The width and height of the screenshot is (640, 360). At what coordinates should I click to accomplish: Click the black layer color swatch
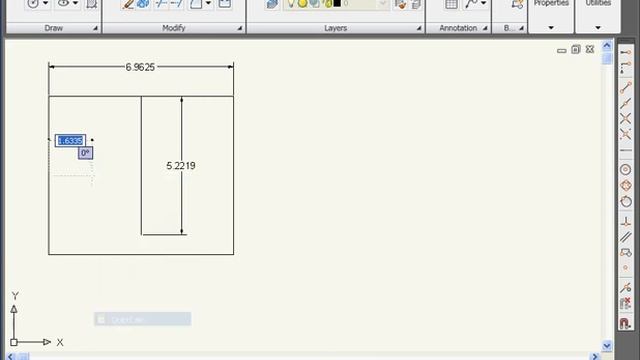click(x=337, y=4)
